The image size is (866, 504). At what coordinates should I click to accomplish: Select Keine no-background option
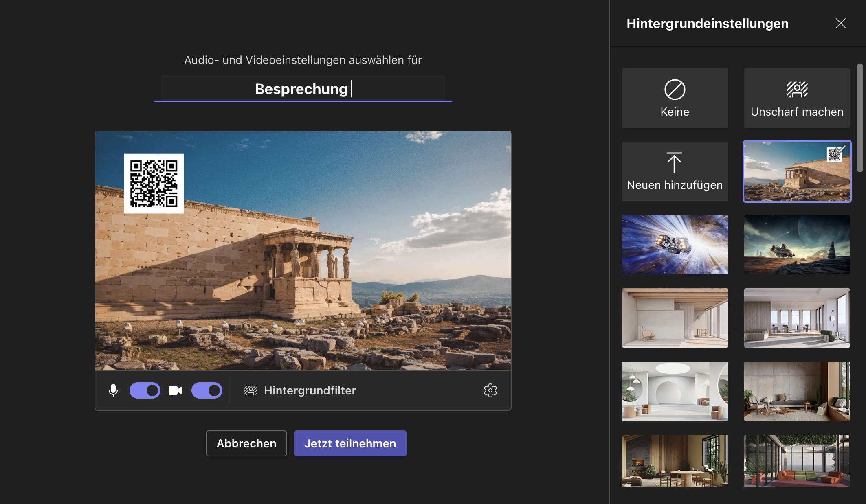point(675,98)
